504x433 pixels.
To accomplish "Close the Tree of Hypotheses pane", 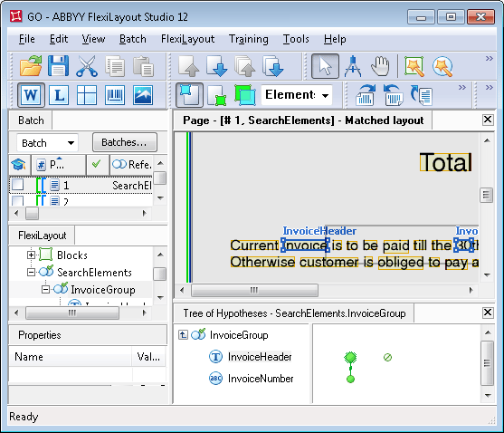I will 488,313.
